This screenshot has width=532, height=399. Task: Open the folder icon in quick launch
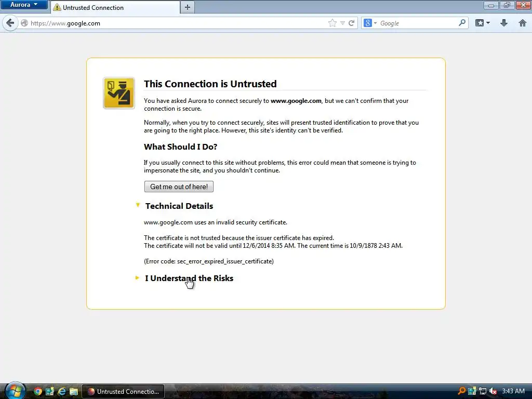74,392
